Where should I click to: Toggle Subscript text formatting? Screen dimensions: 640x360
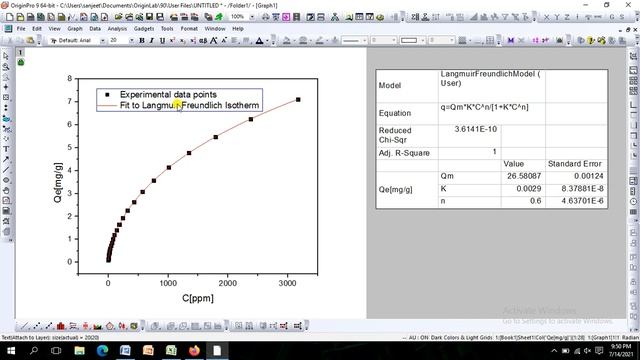coord(182,40)
